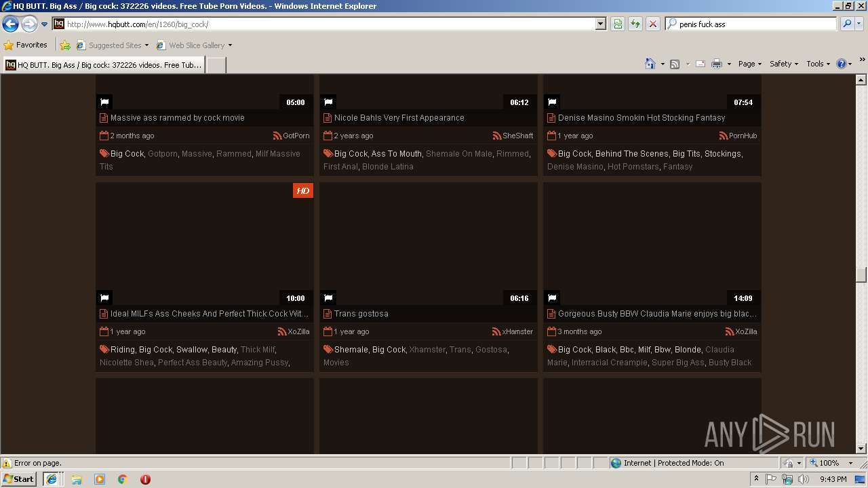868x488 pixels.
Task: Open the SheShaft source link
Action: coord(513,136)
